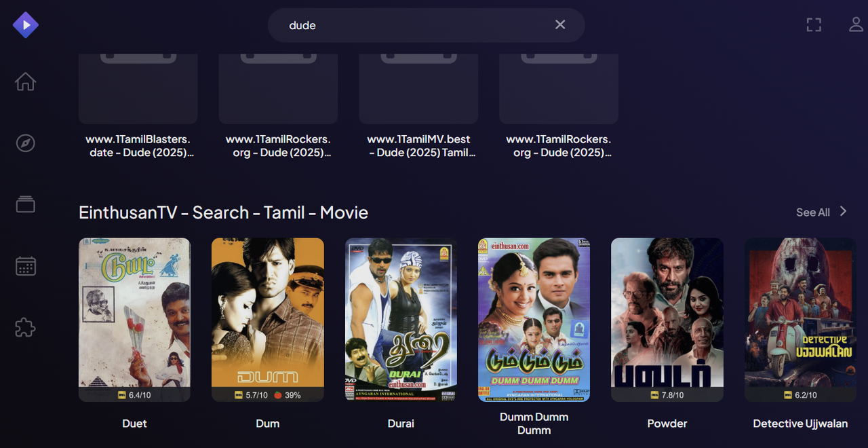Open the www.1TamilBlasters.date Dude (2025) result

click(138, 146)
